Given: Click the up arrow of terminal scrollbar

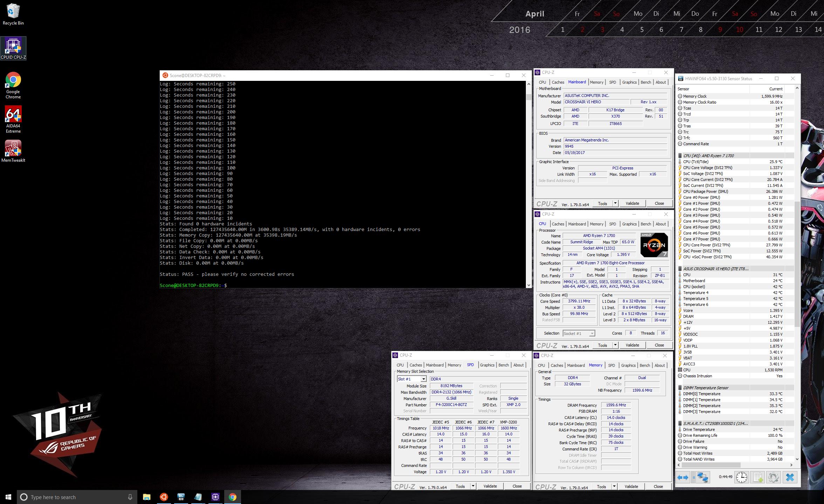Looking at the screenshot, I should click(x=529, y=84).
